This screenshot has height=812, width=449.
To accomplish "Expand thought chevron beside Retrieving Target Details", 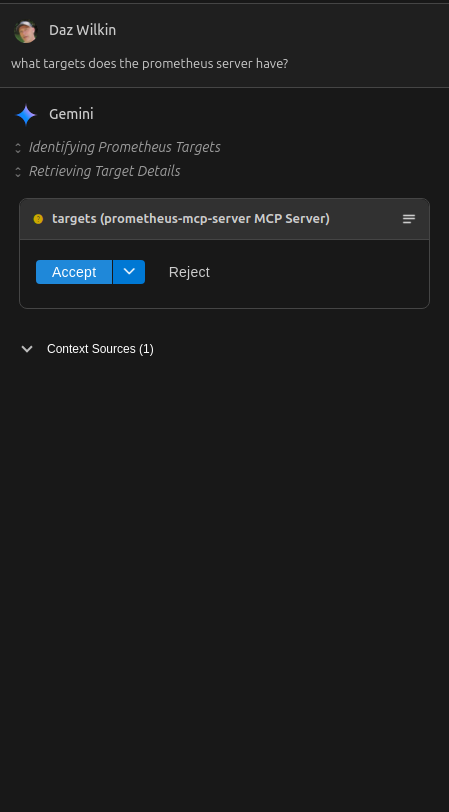I will point(18,172).
